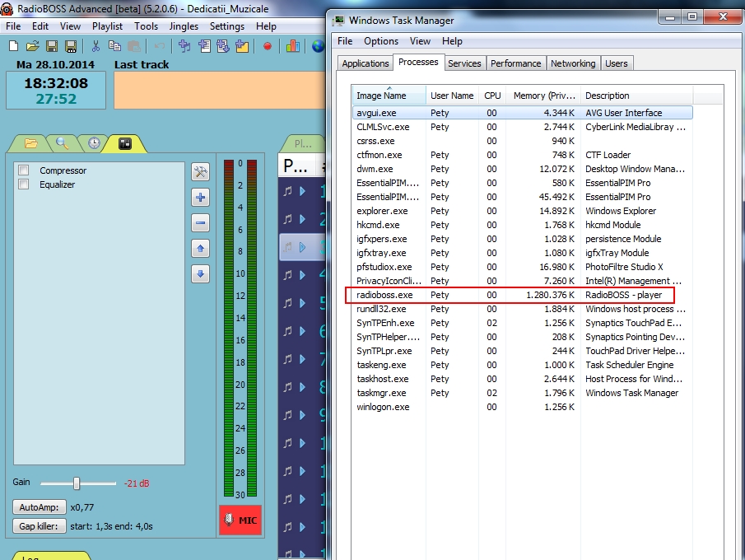Open the Networking tab in Task Manager
Viewport: 745px width, 560px height.
[573, 63]
